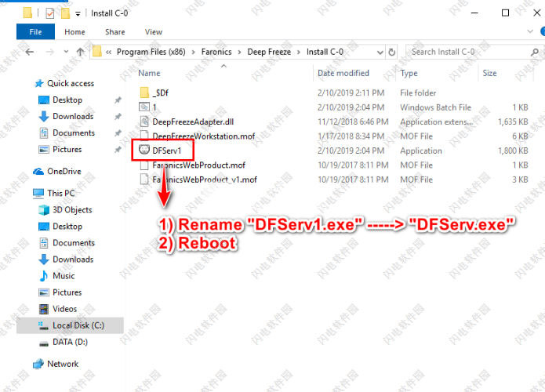
Task: Click the Install C-0 breadcrumb
Action: [x=325, y=52]
